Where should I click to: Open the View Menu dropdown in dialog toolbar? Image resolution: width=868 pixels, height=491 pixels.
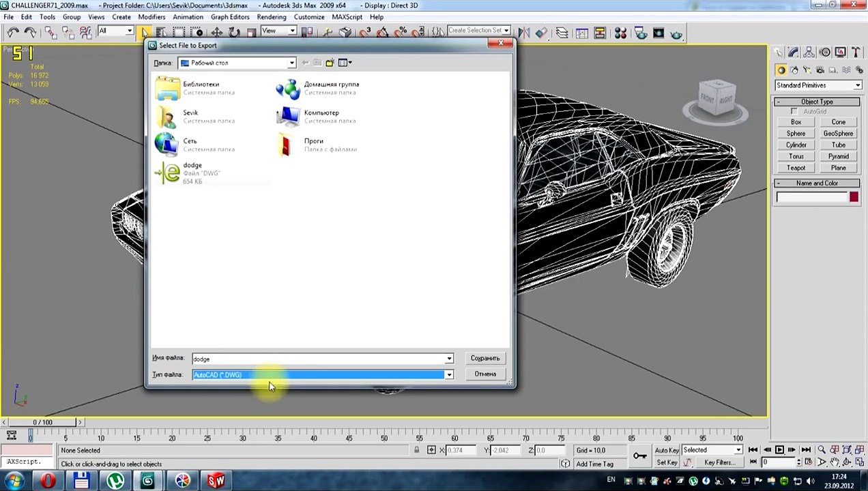(345, 63)
